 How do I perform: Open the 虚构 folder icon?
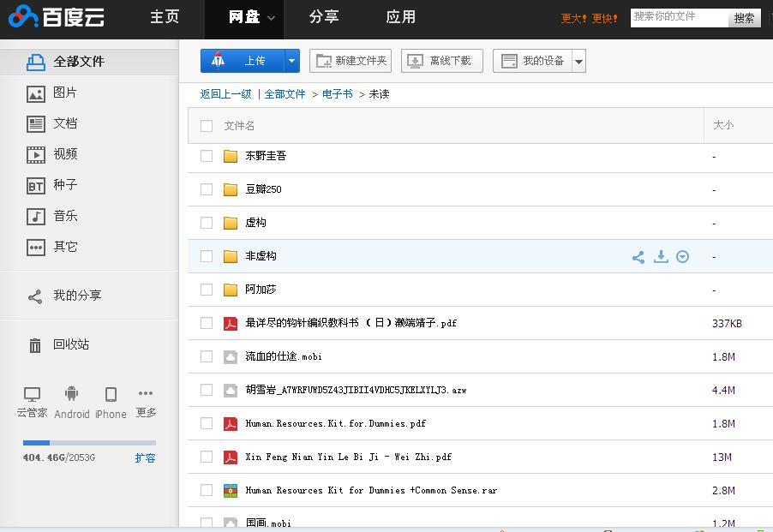[x=231, y=223]
